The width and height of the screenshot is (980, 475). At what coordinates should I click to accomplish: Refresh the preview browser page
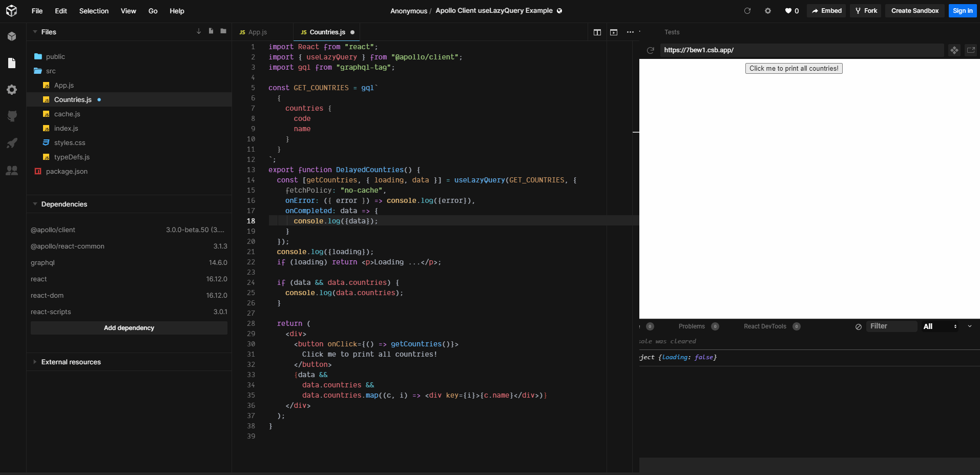(651, 50)
